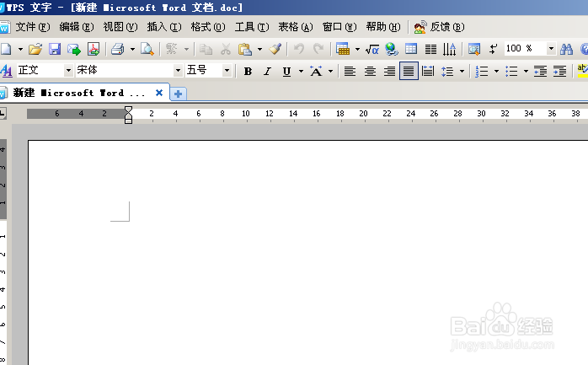Click the columns layout icon

coord(430,49)
